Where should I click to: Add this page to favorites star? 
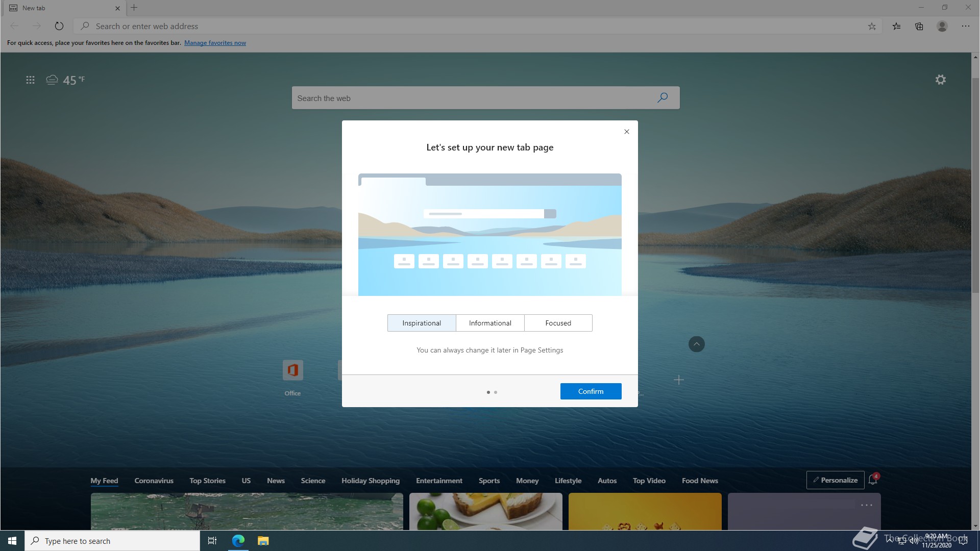pyautogui.click(x=872, y=26)
